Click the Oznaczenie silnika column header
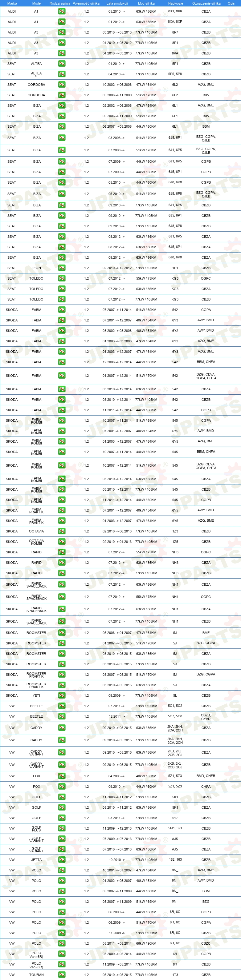Viewport: 241px width, 980px height. [x=206, y=3]
